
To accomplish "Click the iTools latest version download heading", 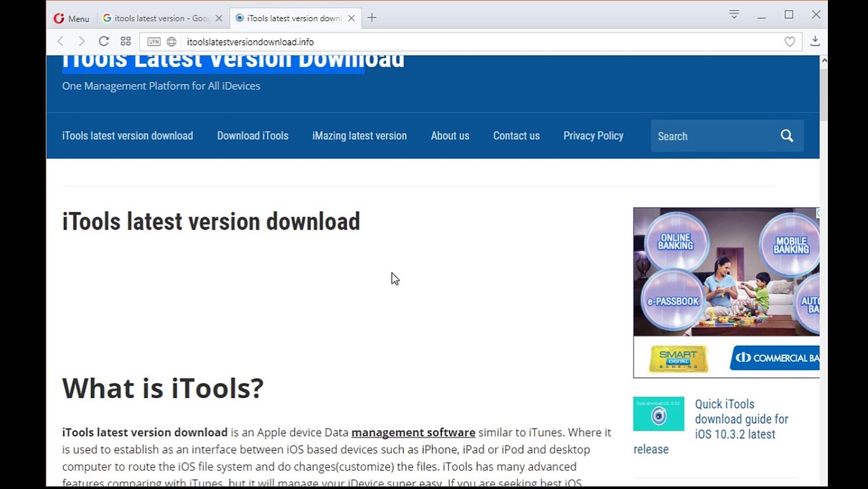I will [211, 221].
